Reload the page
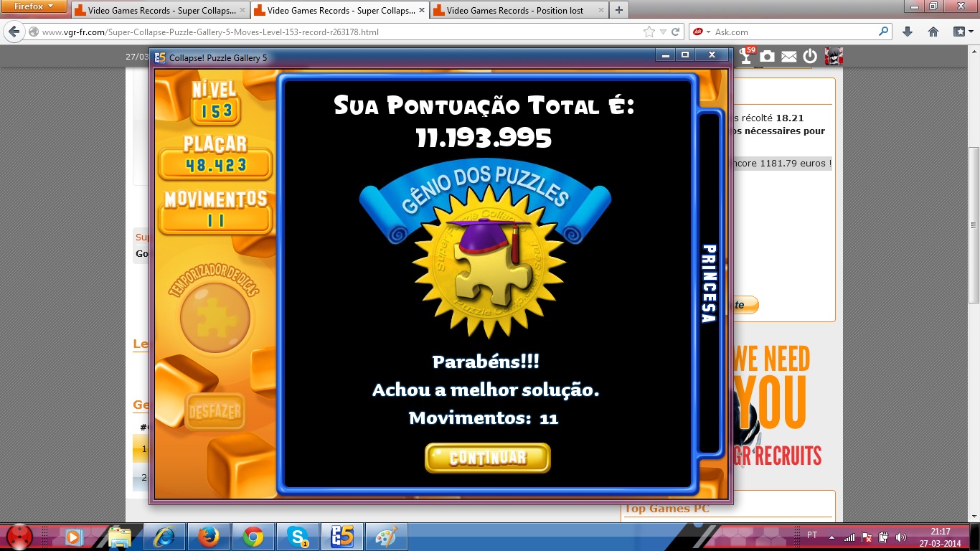980x551 pixels. (x=676, y=32)
